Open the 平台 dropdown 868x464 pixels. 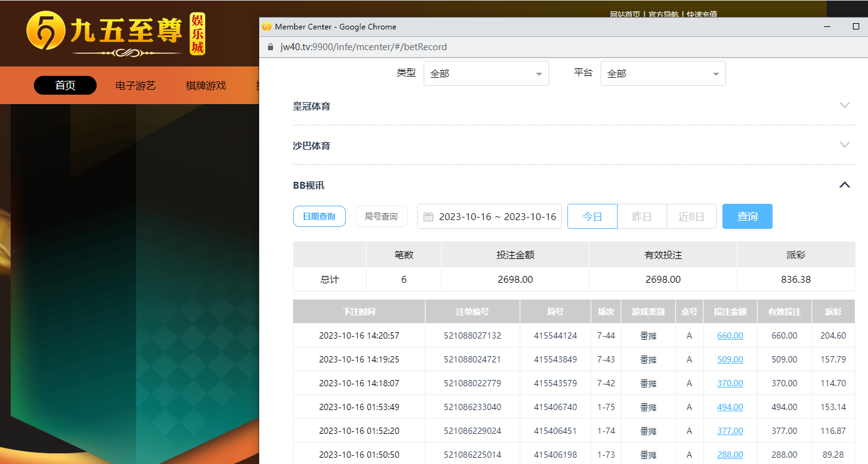[663, 73]
